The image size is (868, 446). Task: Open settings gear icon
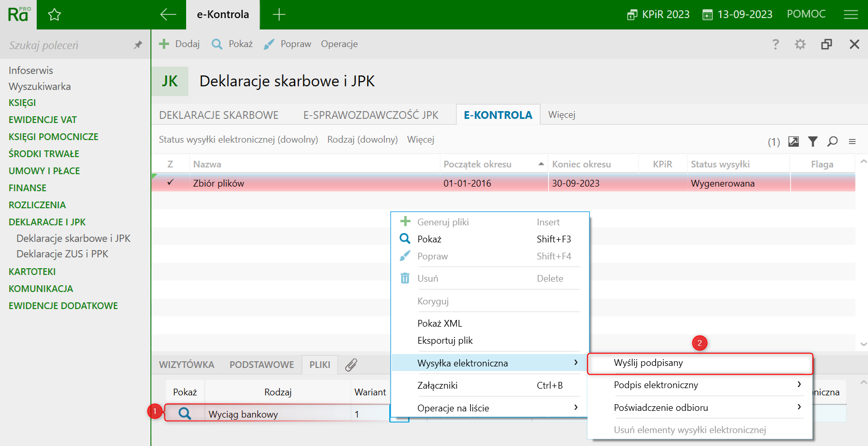(x=800, y=44)
